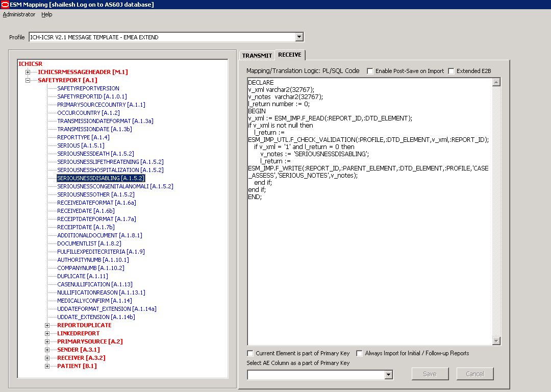
Task: Select UDDATE_EXTENSION [A.1.14b]
Action: coord(96,317)
